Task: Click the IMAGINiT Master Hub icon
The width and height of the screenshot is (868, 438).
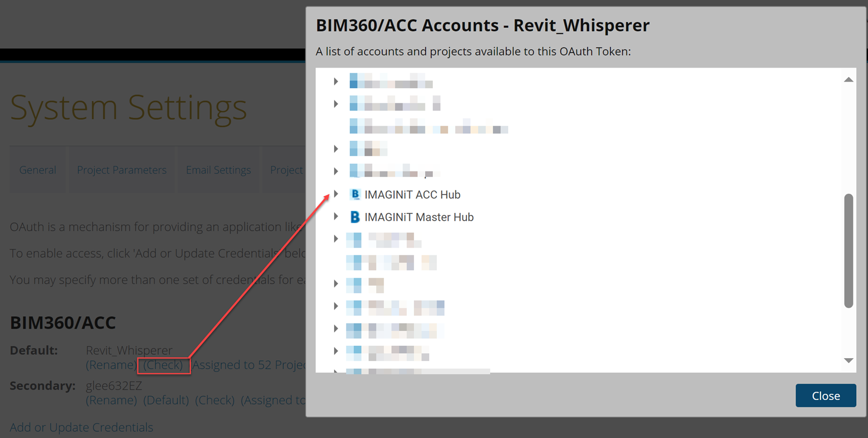Action: click(355, 217)
